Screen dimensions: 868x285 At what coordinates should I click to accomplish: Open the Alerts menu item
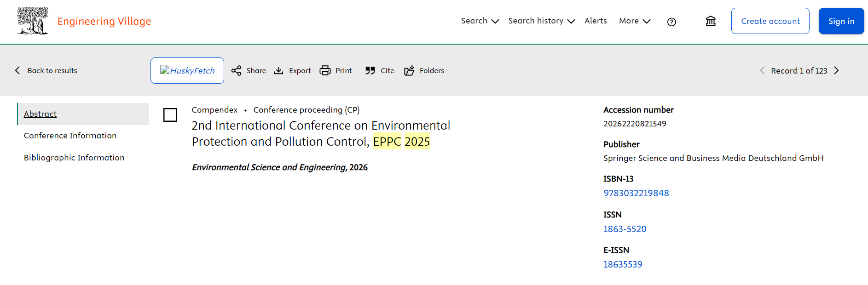(596, 21)
